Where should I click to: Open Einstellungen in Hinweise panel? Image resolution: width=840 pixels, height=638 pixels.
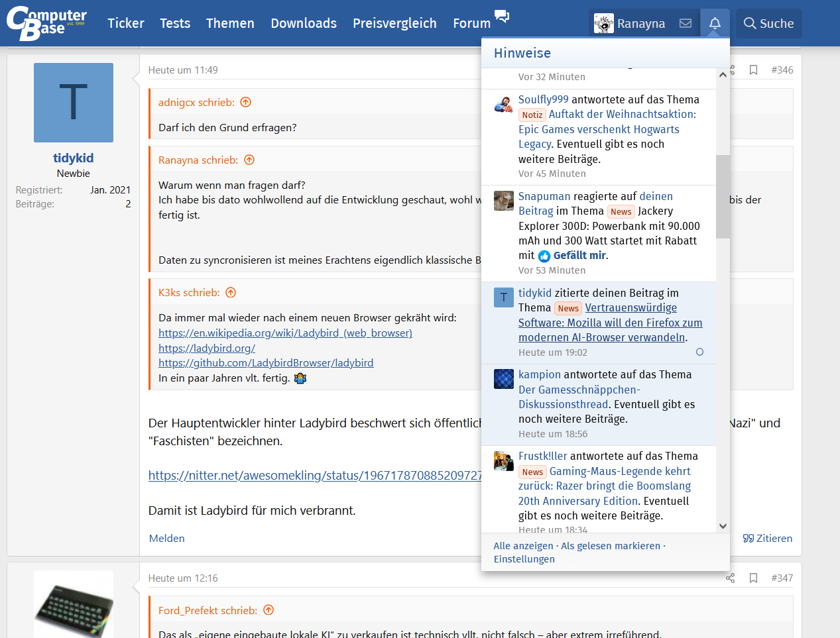tap(524, 559)
